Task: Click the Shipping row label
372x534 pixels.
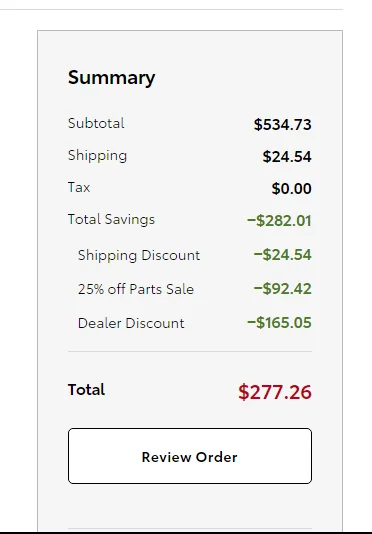Action: coord(97,156)
